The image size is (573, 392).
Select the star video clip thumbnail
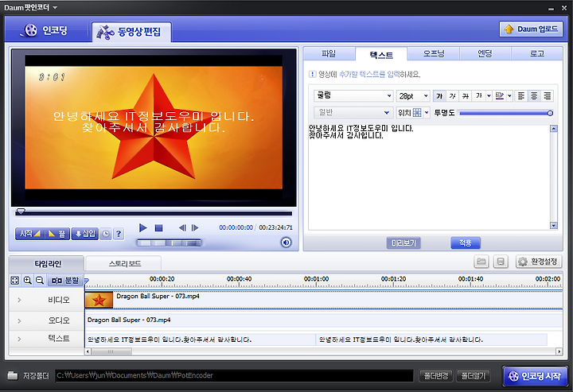[99, 300]
